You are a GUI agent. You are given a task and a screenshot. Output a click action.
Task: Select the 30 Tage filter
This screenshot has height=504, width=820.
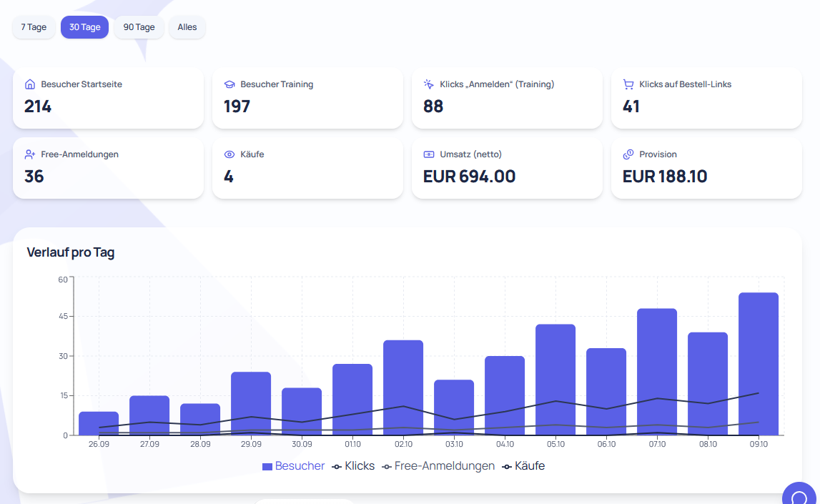coord(85,27)
